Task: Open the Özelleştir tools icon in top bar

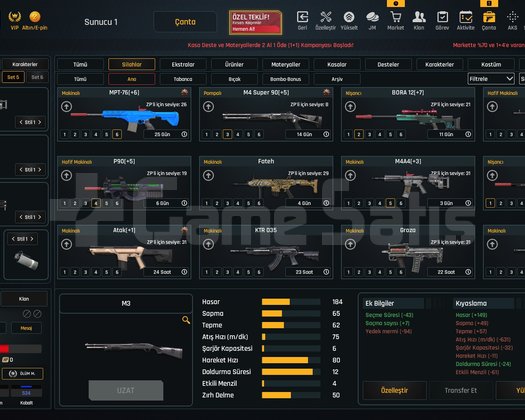Action: 325,17
